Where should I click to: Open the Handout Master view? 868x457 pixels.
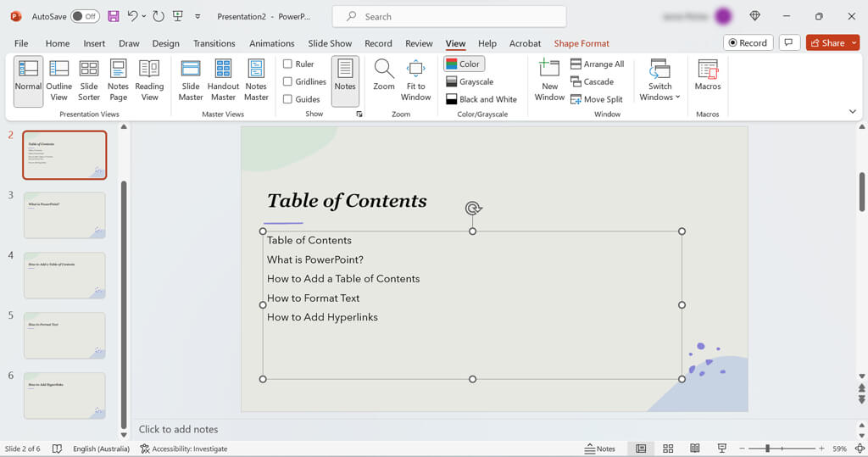(223, 81)
